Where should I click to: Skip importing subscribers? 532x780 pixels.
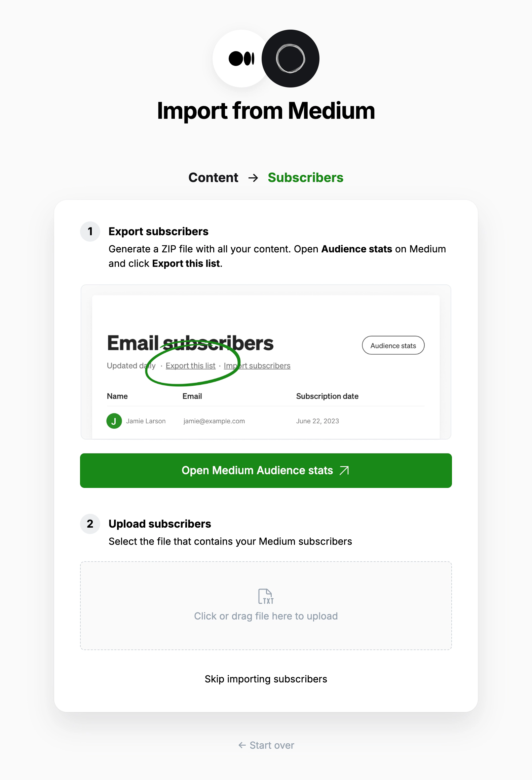coord(266,679)
